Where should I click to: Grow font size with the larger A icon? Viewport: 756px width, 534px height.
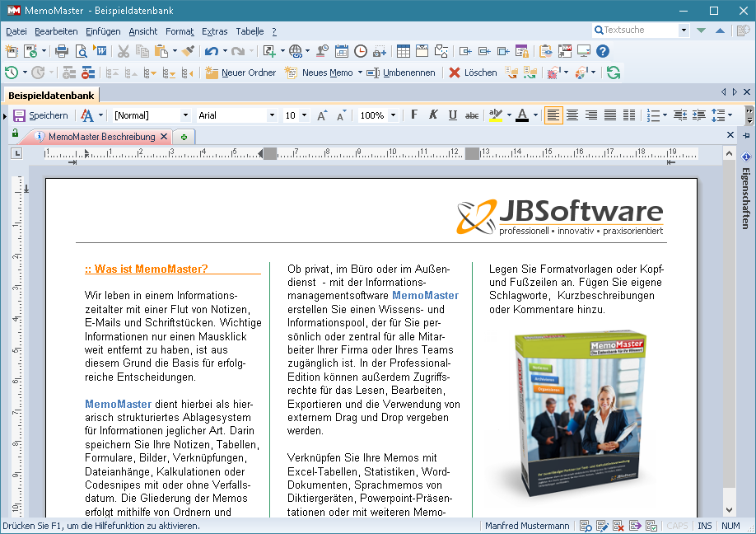point(322,115)
